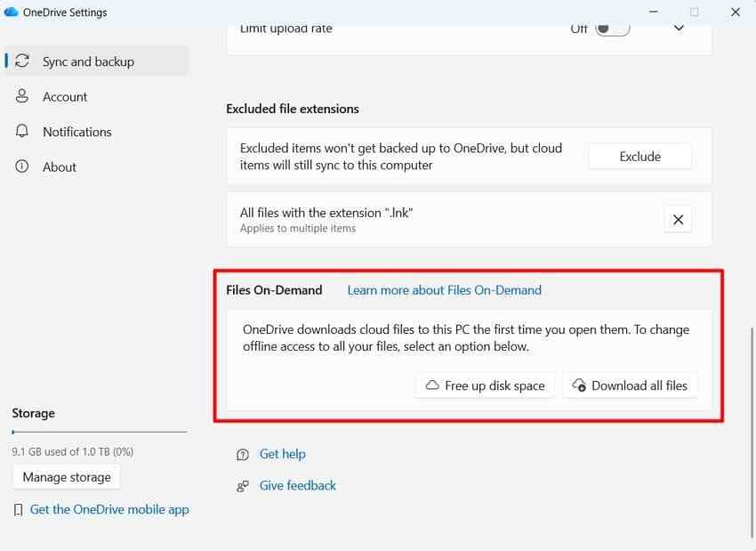Click the Sync and backup arrows icon
The image size is (756, 551).
(x=22, y=61)
